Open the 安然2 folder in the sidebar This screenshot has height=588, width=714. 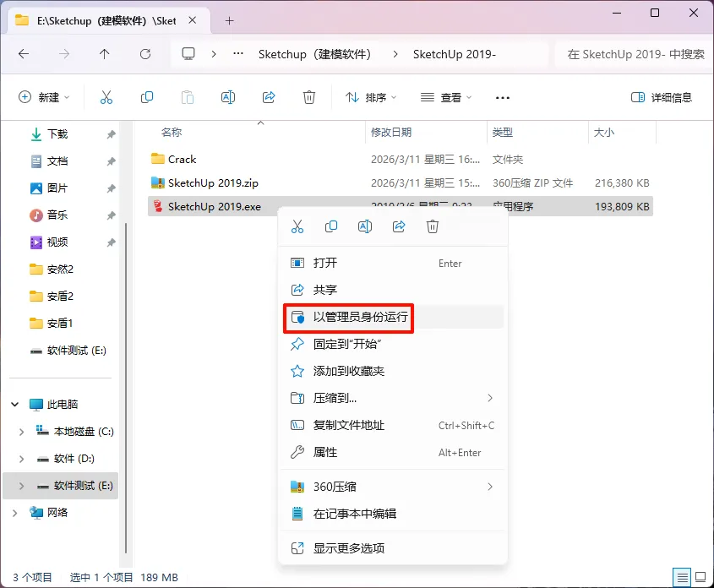pyautogui.click(x=60, y=269)
